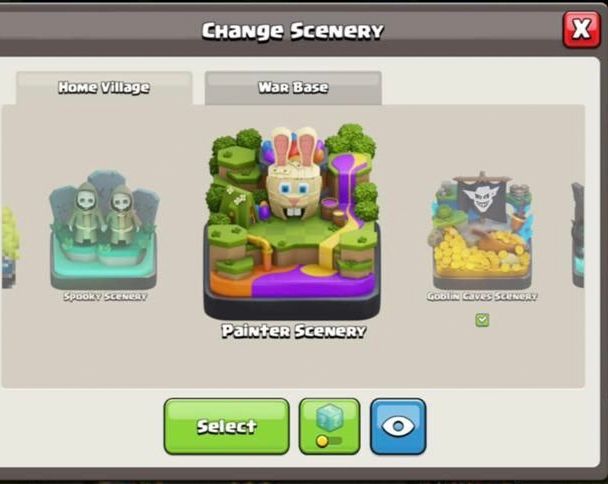Screen dimensions: 608x484
Task: Click the teal 3D cube icon
Action: click(330, 418)
